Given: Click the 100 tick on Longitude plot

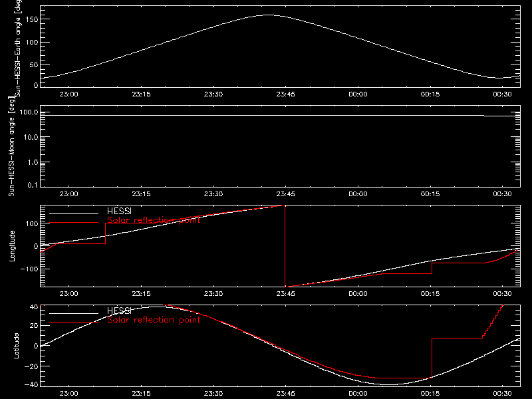Looking at the screenshot, I should [33, 223].
